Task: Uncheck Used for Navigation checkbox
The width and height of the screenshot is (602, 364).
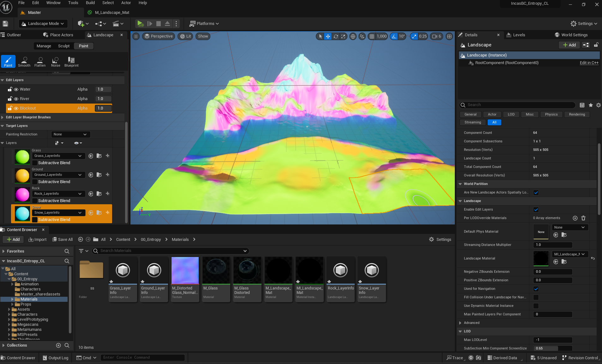Action: [536, 289]
